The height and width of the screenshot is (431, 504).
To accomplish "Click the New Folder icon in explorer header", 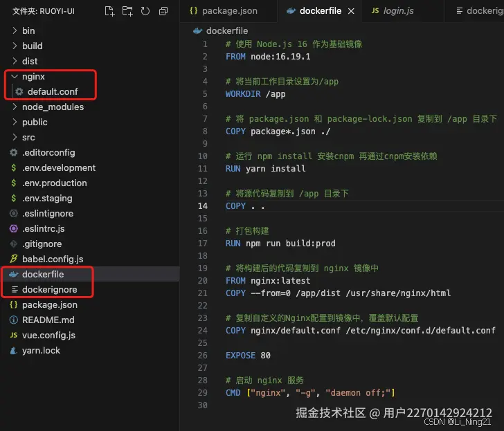I will tap(127, 11).
